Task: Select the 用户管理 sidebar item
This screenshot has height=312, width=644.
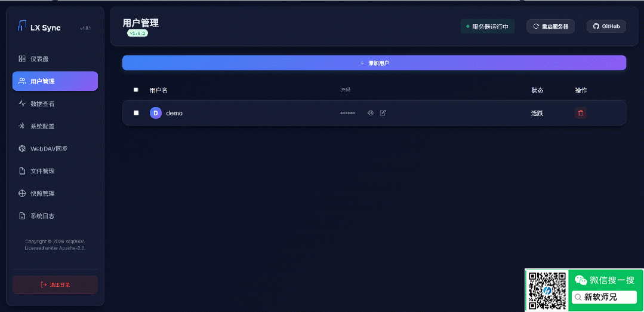Action: (x=55, y=81)
